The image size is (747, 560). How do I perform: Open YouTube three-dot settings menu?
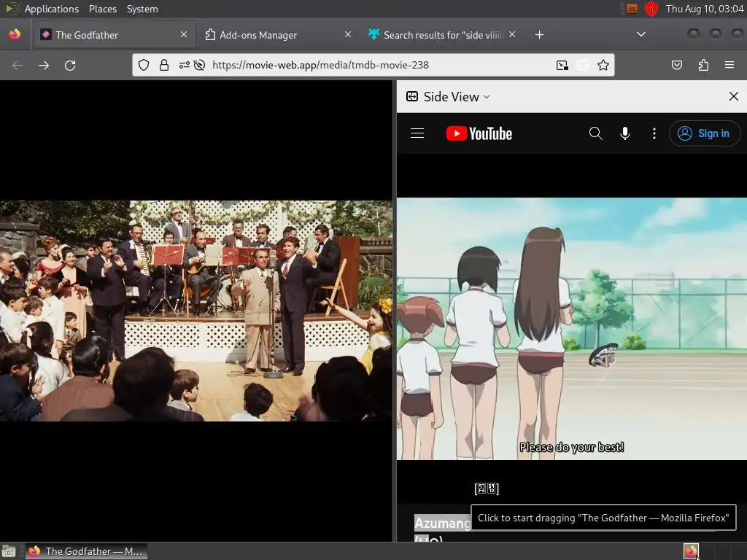(x=654, y=133)
